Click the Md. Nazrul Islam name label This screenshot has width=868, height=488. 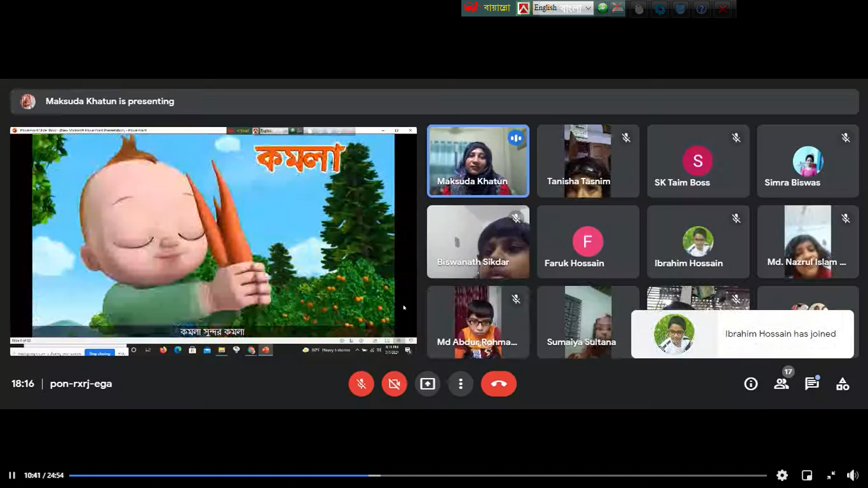pos(806,262)
